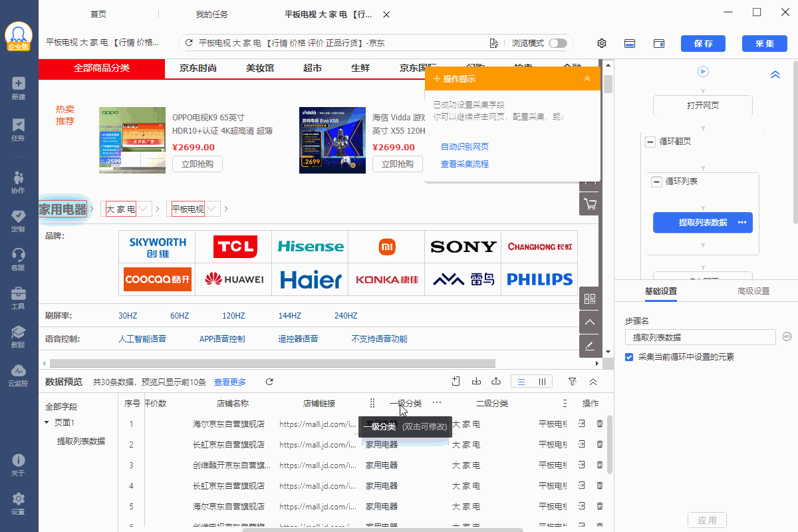Click the feedback pencil icon on webpage

coord(590,346)
